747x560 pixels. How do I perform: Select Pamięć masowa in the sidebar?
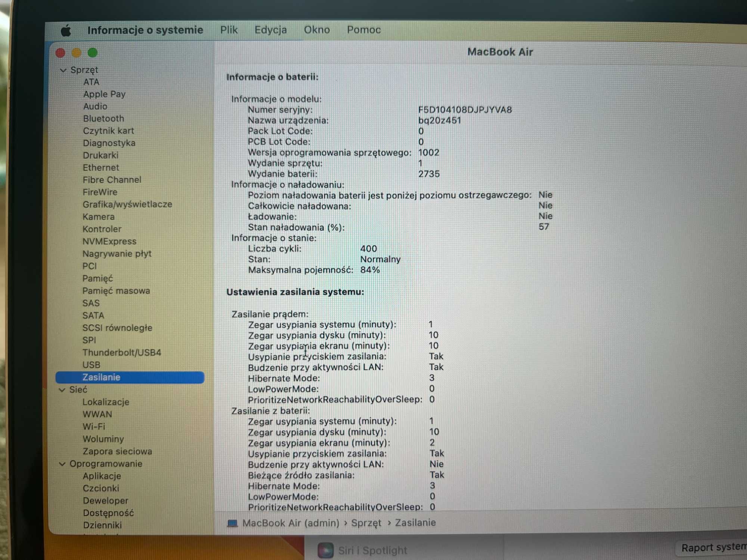[116, 291]
